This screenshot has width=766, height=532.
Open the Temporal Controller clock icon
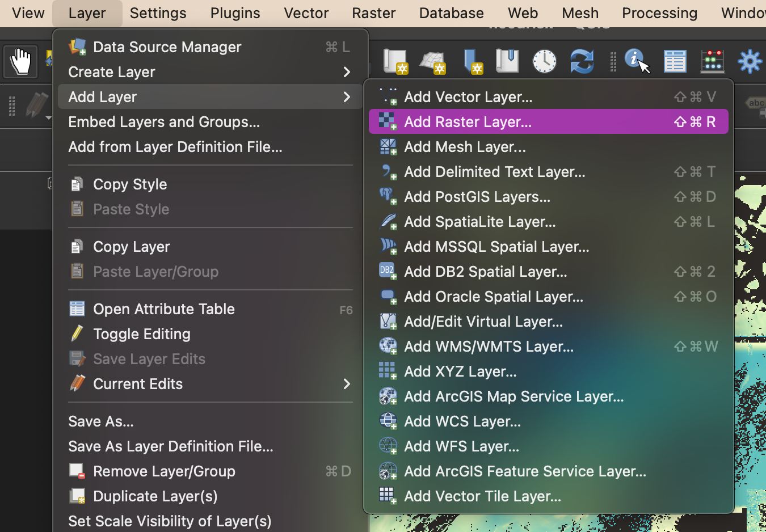[x=545, y=61]
